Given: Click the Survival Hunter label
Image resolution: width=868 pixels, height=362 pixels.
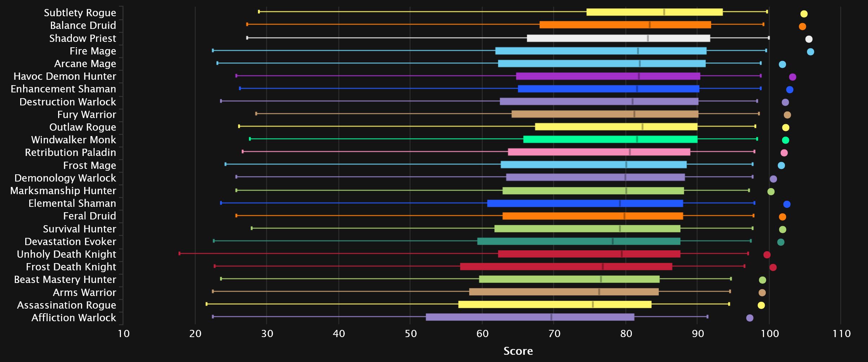Looking at the screenshot, I should tap(79, 229).
